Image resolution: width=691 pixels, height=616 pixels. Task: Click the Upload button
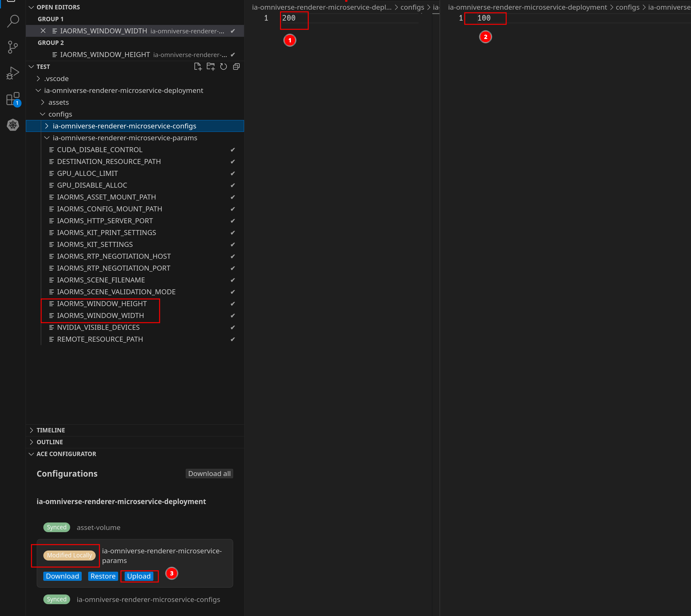pyautogui.click(x=139, y=576)
